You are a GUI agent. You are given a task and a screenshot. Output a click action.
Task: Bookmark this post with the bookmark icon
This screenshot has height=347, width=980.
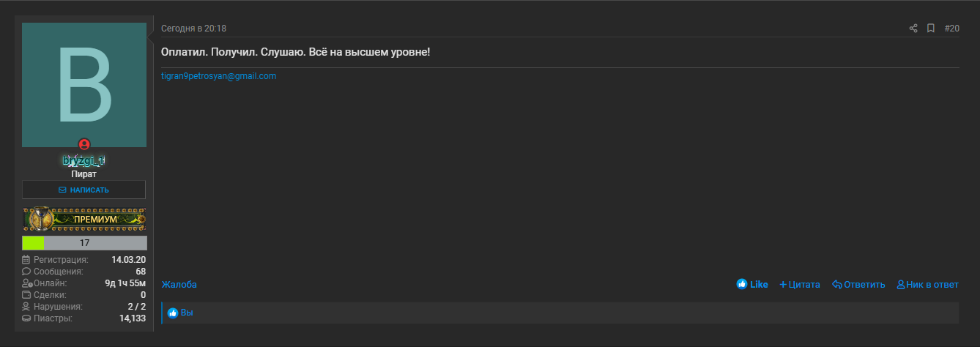click(x=931, y=29)
